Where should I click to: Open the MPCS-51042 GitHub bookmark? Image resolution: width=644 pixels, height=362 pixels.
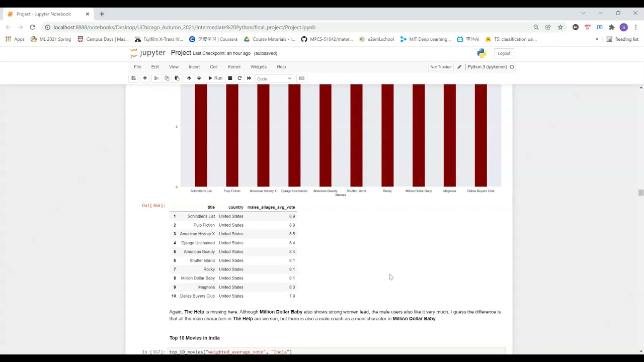(x=327, y=39)
